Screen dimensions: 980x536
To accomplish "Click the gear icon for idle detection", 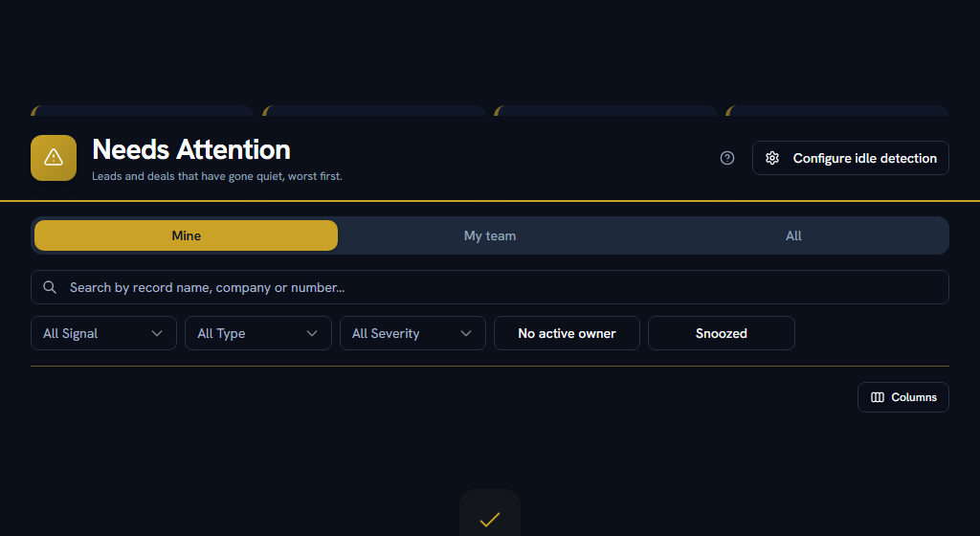I will coord(772,158).
